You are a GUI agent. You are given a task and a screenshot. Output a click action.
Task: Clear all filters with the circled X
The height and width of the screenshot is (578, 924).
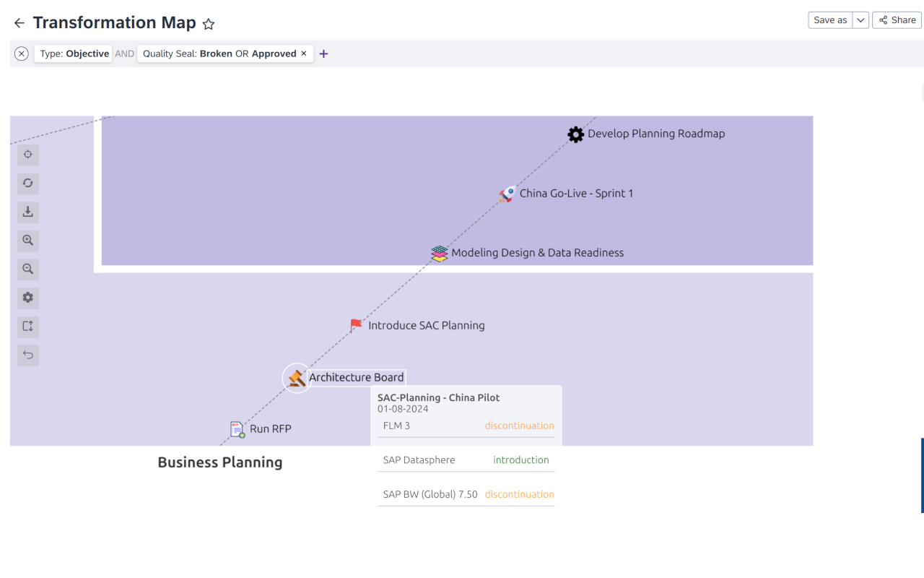[22, 53]
